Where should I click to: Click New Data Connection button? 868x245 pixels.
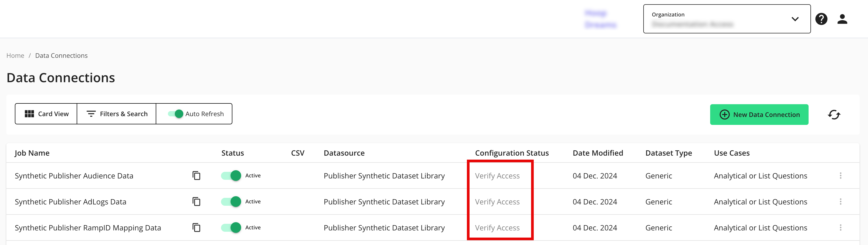tap(759, 115)
